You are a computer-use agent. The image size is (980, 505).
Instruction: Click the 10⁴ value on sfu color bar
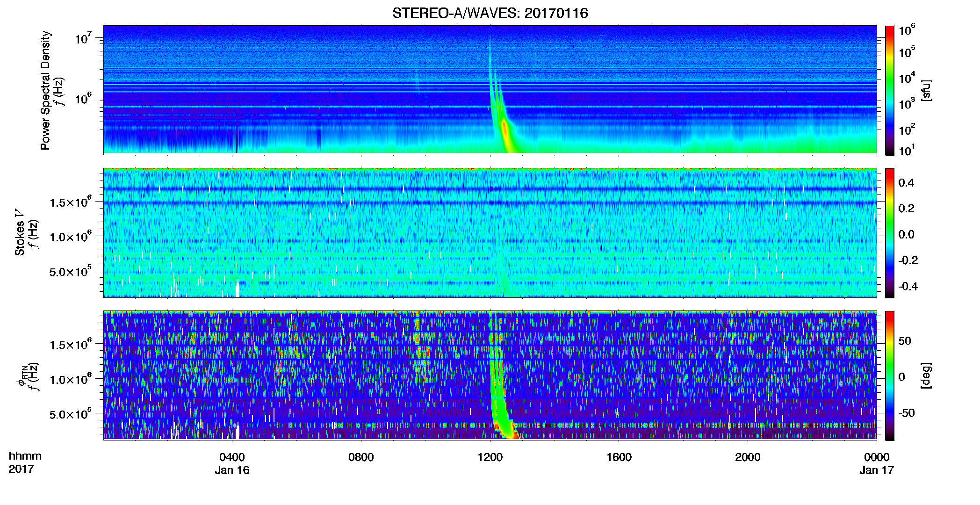tap(906, 78)
